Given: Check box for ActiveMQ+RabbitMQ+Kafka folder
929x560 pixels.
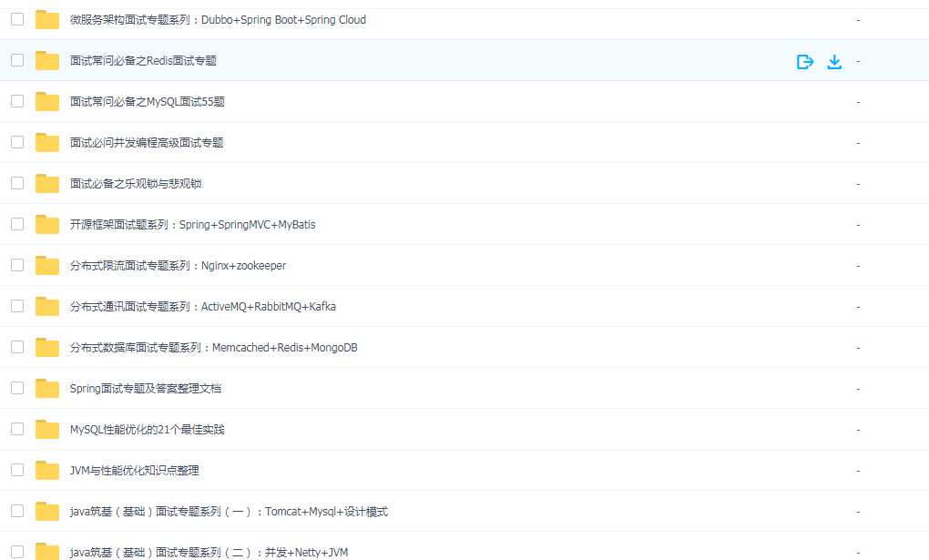Looking at the screenshot, I should click(x=17, y=305).
